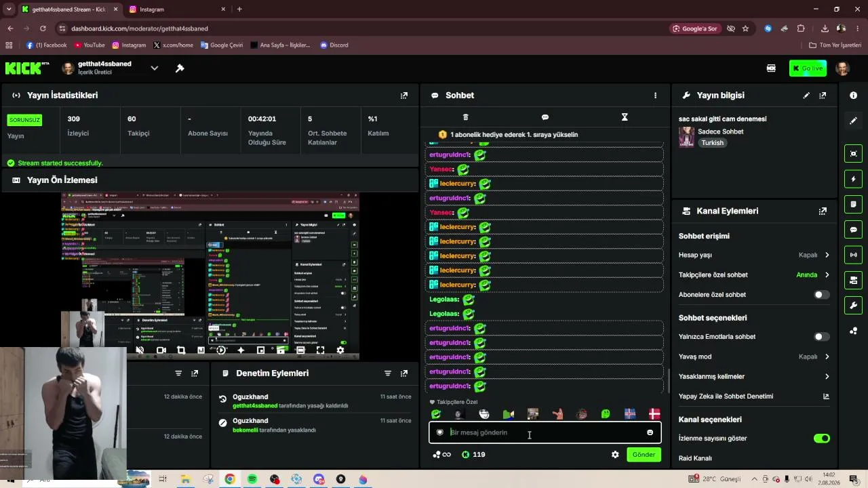Click the Raid Kanalı setting
Screen dimensions: 868x488
tap(695, 458)
